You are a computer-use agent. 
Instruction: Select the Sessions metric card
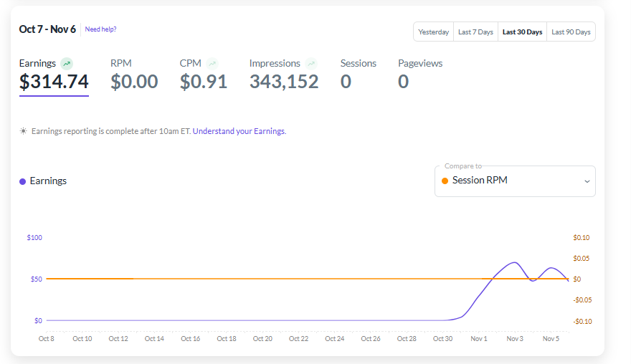click(x=358, y=75)
